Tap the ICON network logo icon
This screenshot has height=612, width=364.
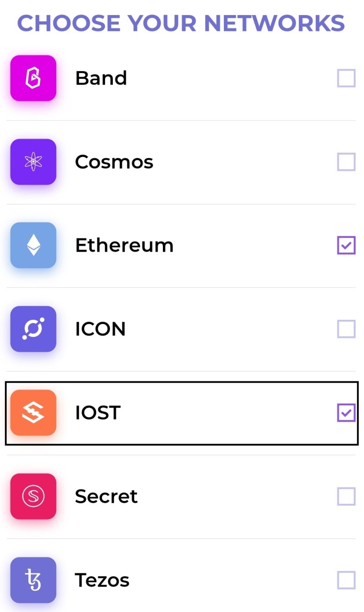[x=33, y=329]
